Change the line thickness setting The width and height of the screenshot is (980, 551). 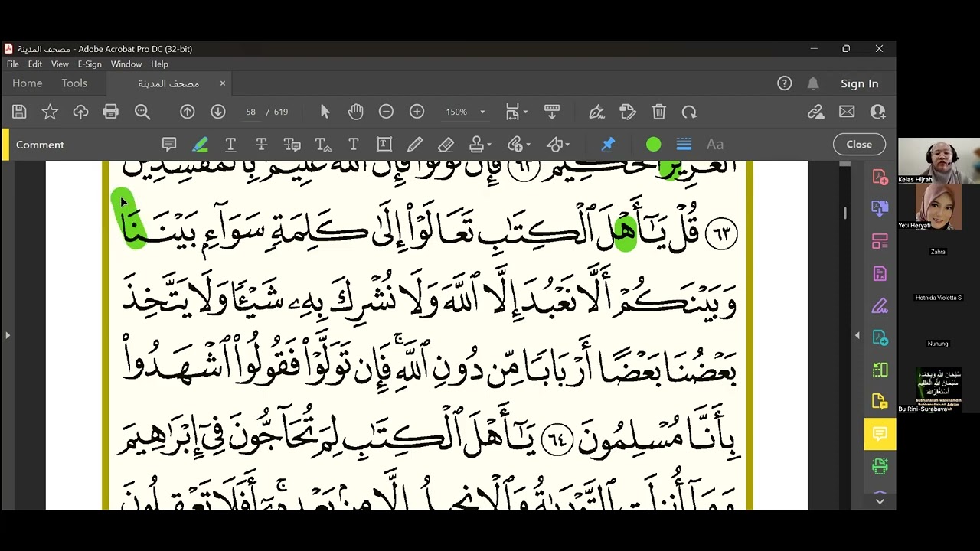tap(684, 144)
